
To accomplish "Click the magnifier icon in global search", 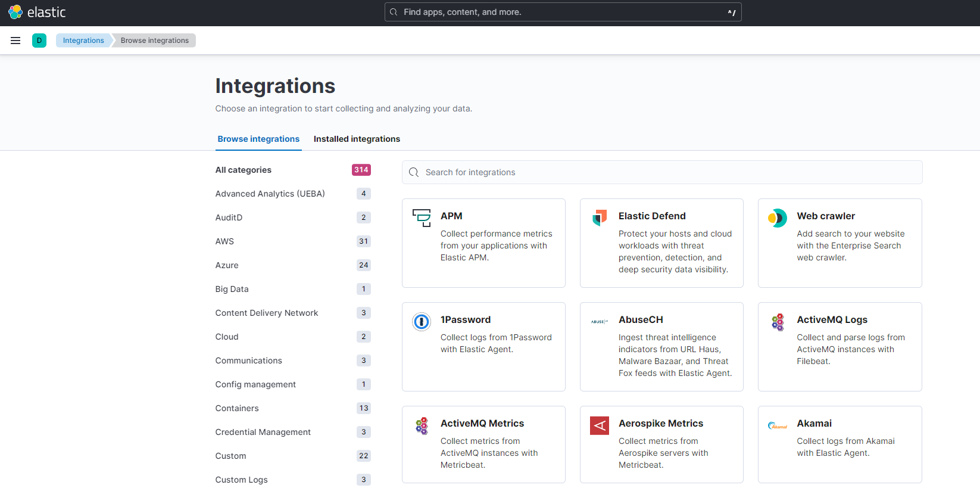I will 394,12.
